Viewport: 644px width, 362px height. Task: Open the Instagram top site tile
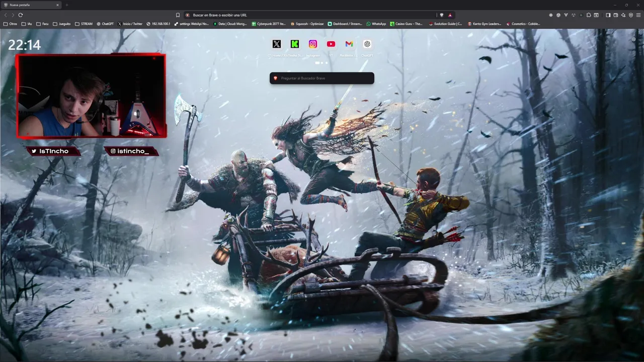313,44
